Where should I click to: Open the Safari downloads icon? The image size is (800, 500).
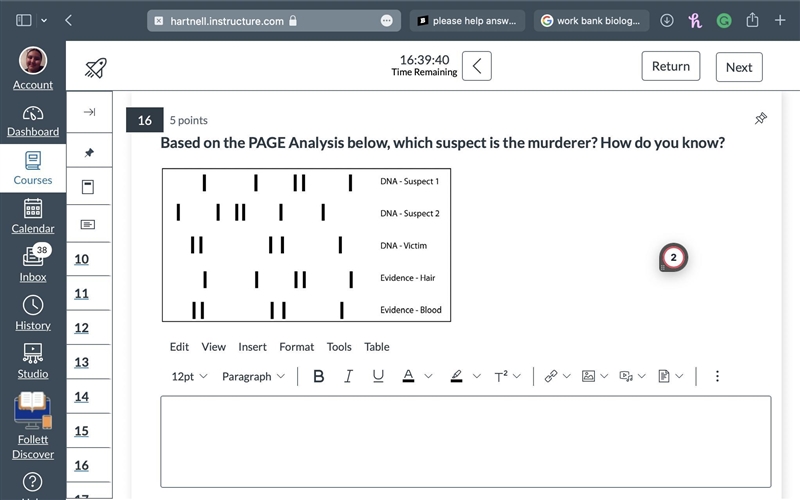[667, 20]
